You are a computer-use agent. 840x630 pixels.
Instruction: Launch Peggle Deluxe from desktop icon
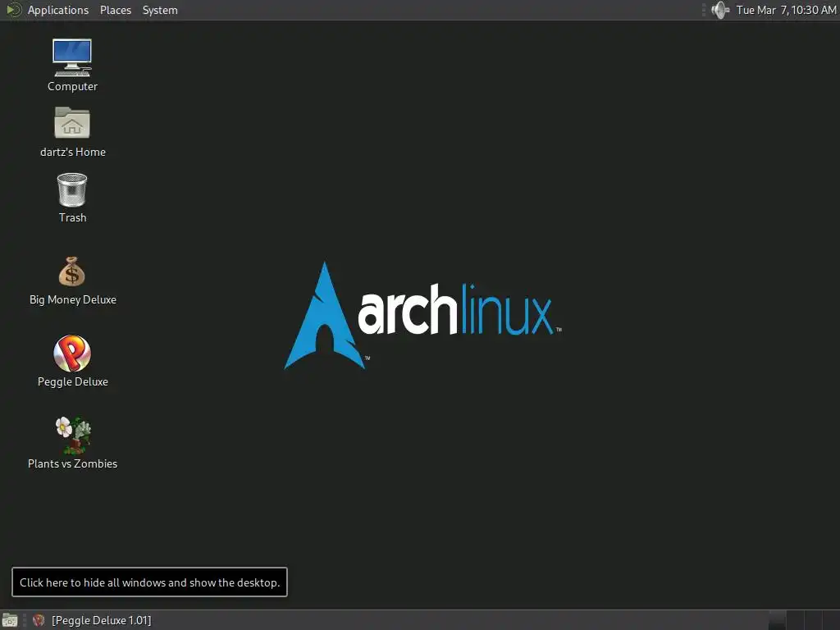(72, 353)
